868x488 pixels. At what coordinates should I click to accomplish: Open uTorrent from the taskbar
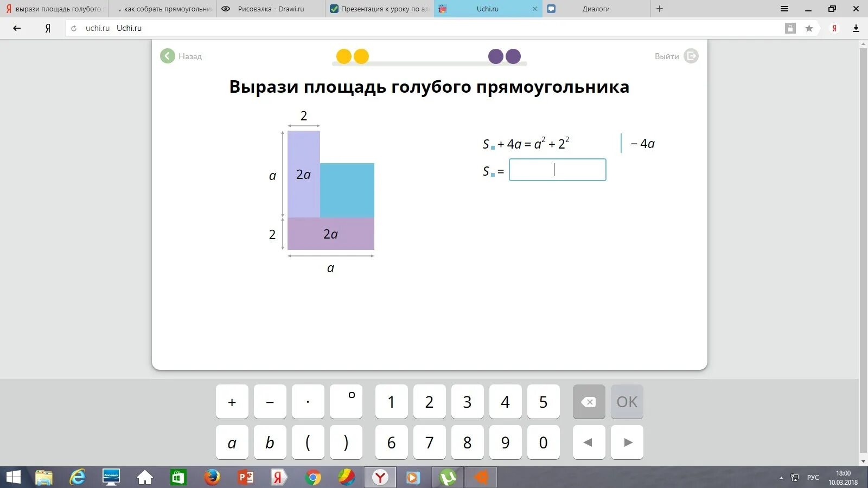click(x=448, y=477)
